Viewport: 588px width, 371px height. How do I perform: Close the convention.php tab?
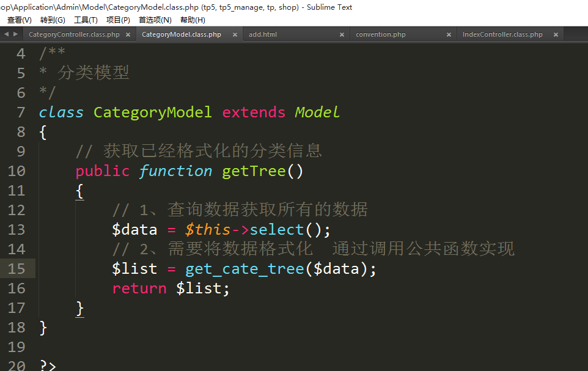pos(449,35)
